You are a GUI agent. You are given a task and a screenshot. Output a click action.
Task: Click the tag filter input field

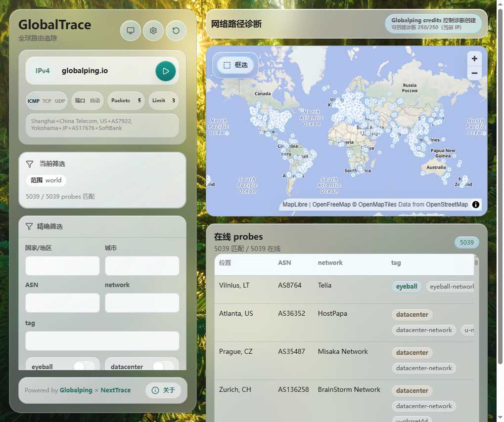(x=102, y=341)
